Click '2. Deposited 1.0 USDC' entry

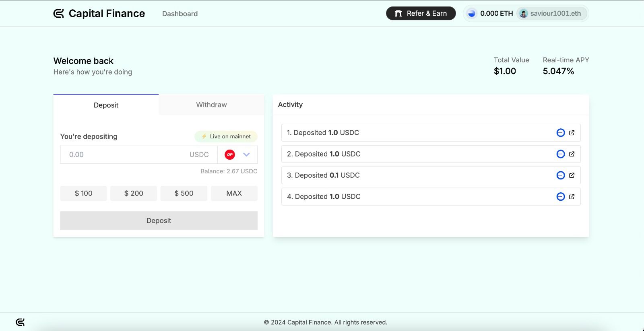(431, 154)
